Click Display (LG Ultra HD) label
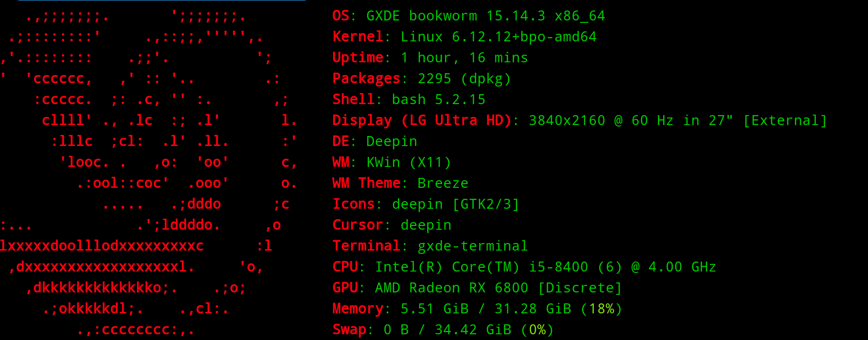Image resolution: width=868 pixels, height=340 pixels. (422, 120)
